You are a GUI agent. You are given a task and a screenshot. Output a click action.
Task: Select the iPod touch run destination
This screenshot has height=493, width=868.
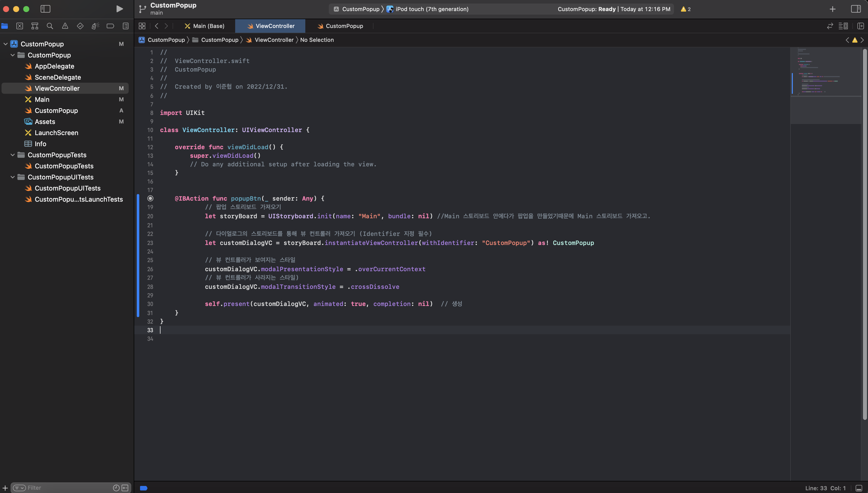pos(431,9)
